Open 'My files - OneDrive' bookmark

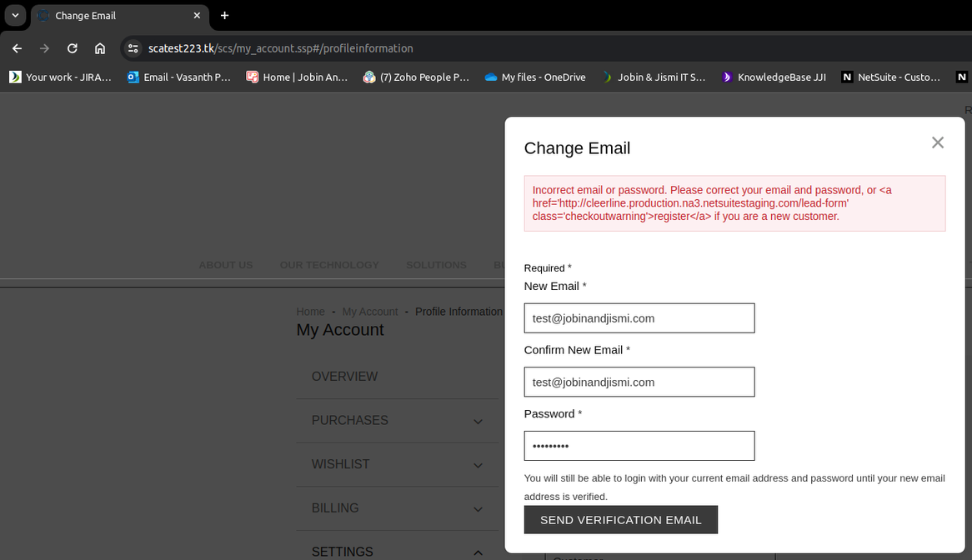(x=535, y=77)
